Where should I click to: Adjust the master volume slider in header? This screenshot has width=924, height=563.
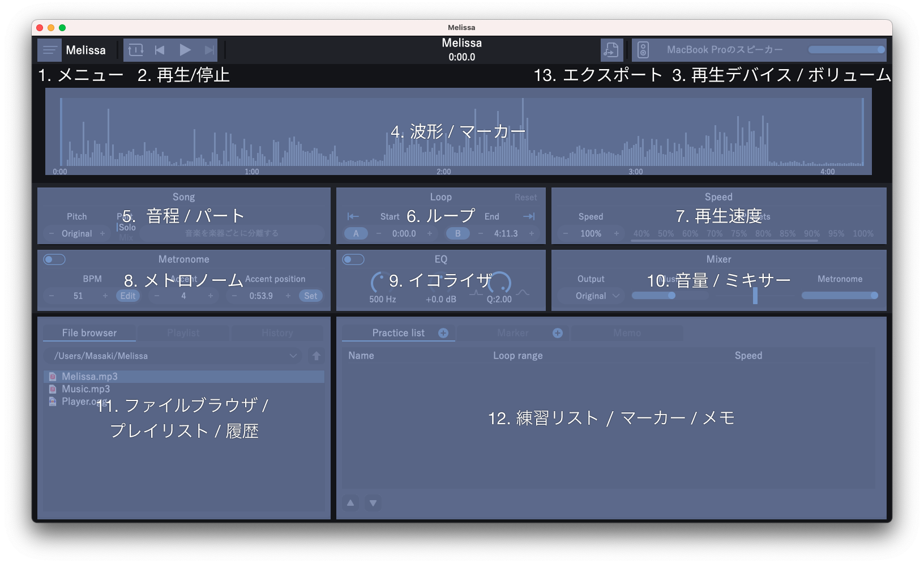pos(846,50)
